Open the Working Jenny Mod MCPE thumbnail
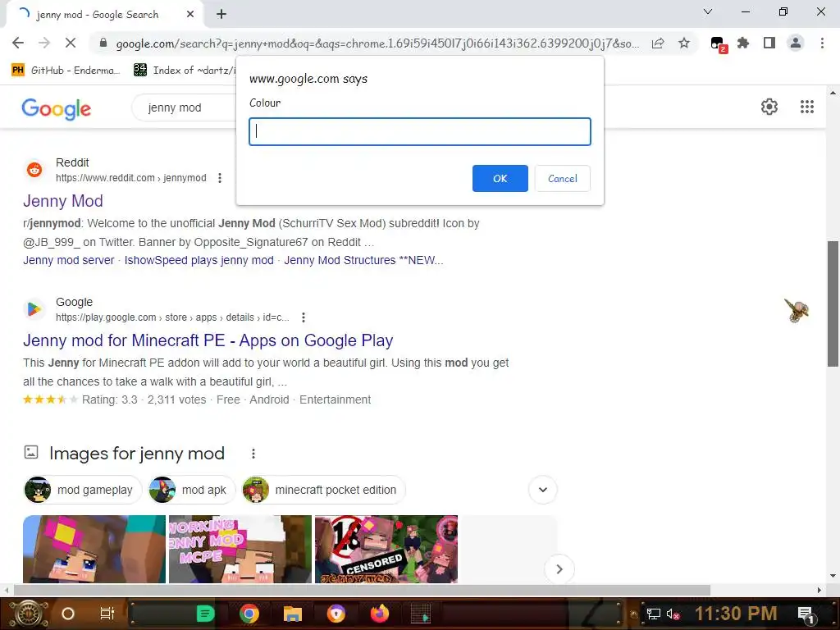The height and width of the screenshot is (630, 840). tap(240, 549)
